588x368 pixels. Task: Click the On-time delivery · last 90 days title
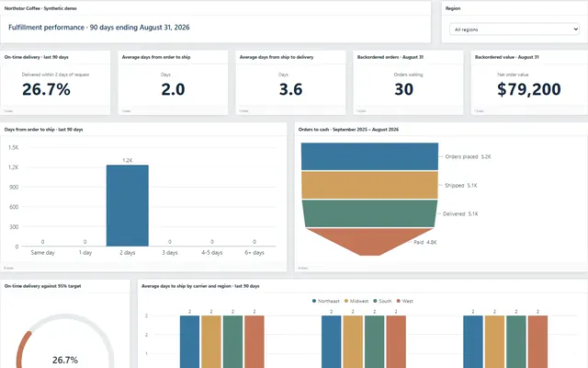(x=37, y=57)
